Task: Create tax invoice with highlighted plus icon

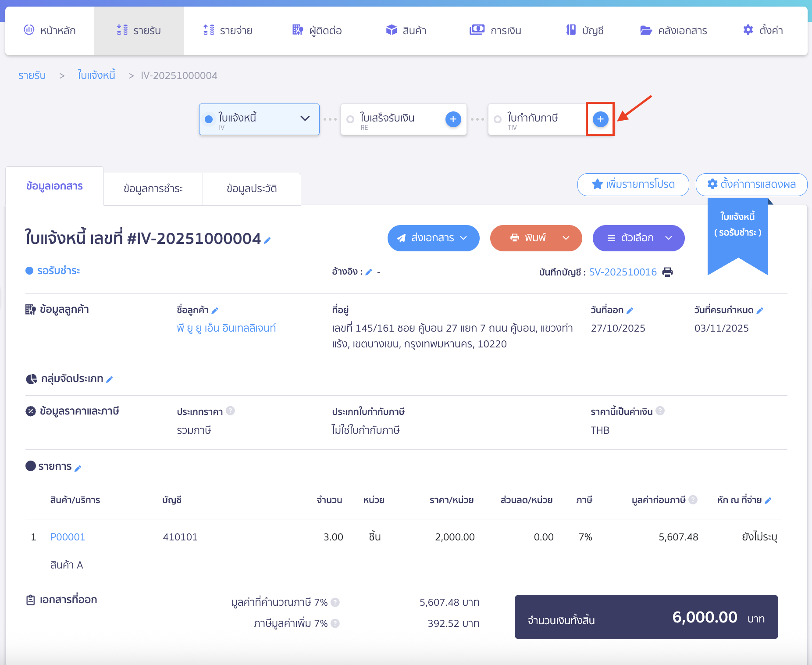Action: click(600, 119)
